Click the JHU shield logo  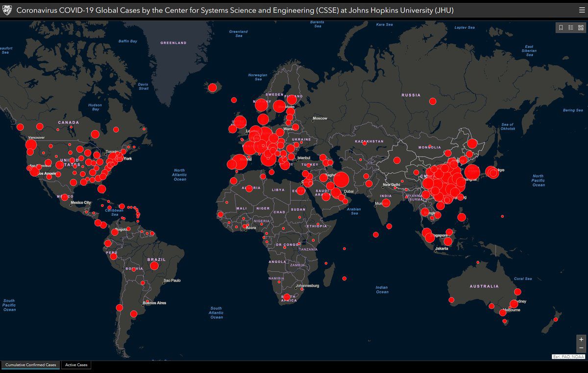point(7,10)
